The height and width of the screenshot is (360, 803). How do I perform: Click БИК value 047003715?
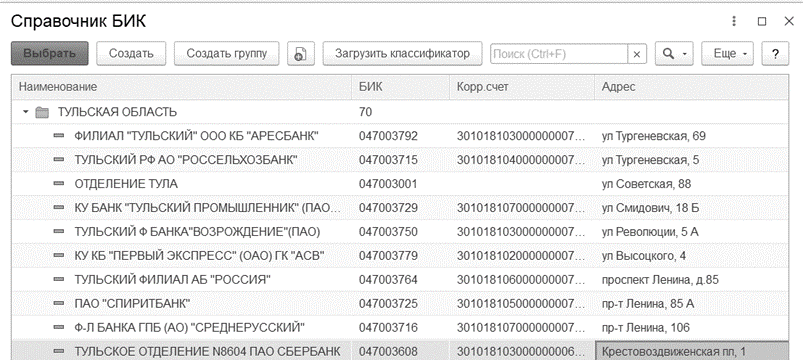click(x=388, y=160)
